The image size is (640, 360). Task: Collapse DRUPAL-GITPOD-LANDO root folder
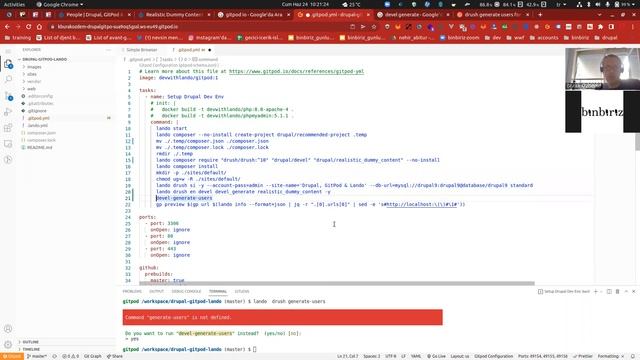click(x=44, y=60)
